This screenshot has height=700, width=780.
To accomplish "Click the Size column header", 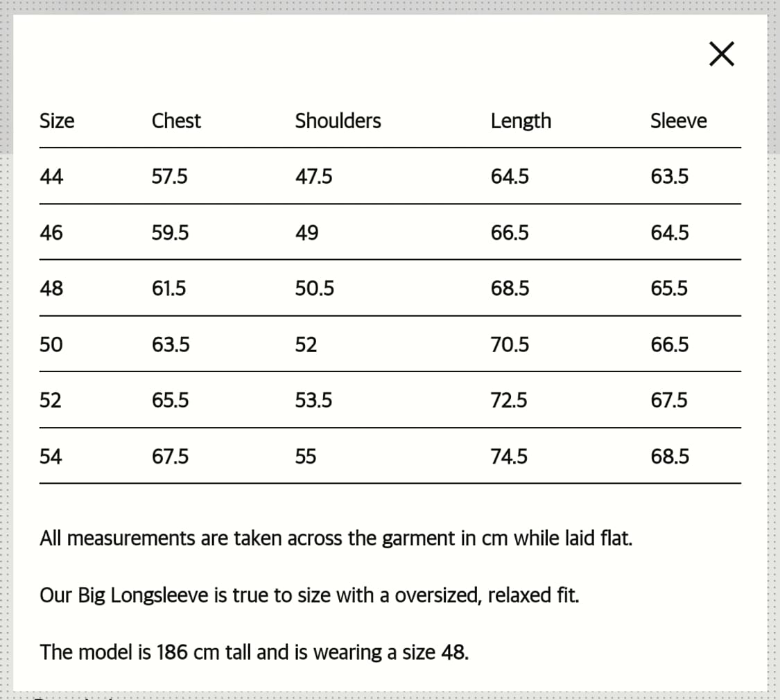I will 57,121.
